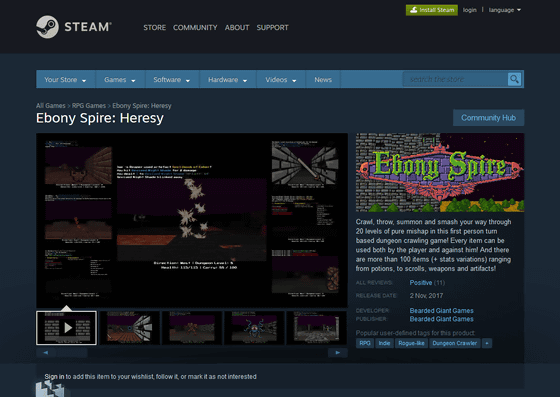Open the RPG Games breadcrumb link
This screenshot has width=560, height=397.
89,106
